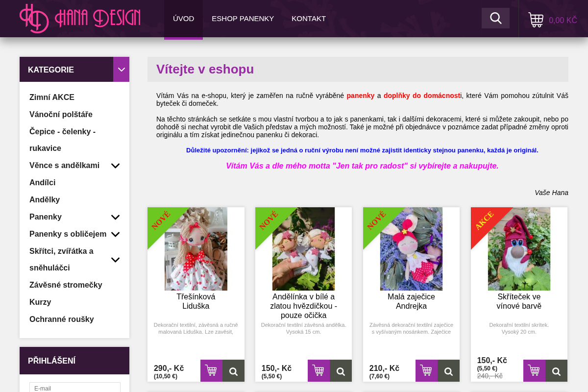Open the Andělky category
This screenshot has height=392, width=588.
[45, 200]
